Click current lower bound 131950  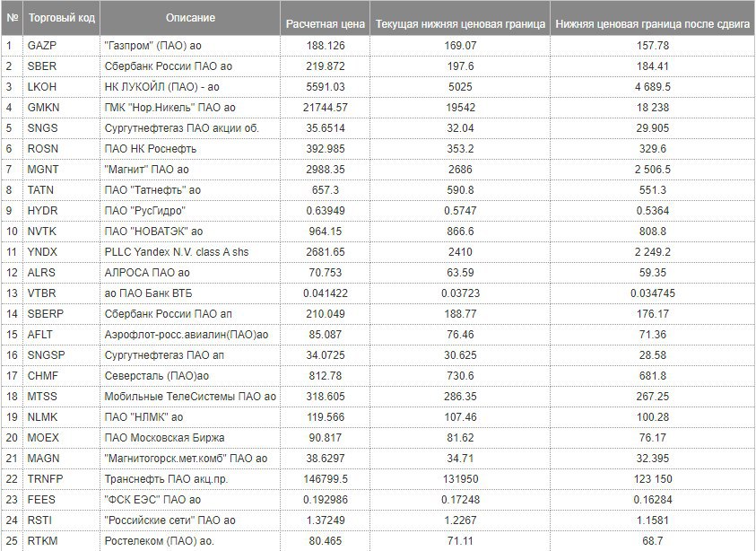pyautogui.click(x=460, y=479)
